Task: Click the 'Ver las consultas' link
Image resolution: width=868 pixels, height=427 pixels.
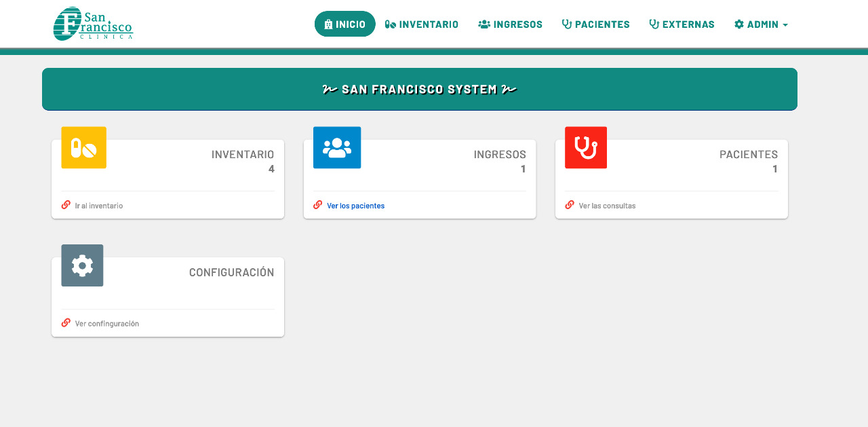Action: [607, 206]
